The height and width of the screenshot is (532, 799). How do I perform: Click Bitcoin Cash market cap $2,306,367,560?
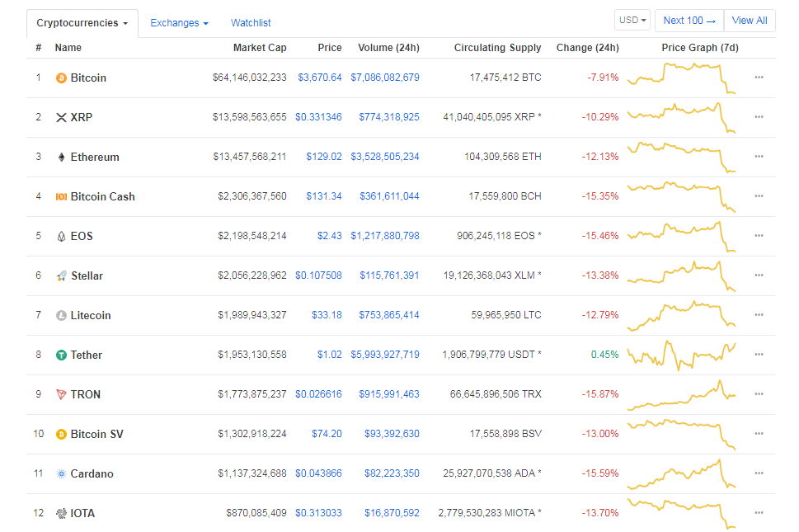click(x=252, y=196)
